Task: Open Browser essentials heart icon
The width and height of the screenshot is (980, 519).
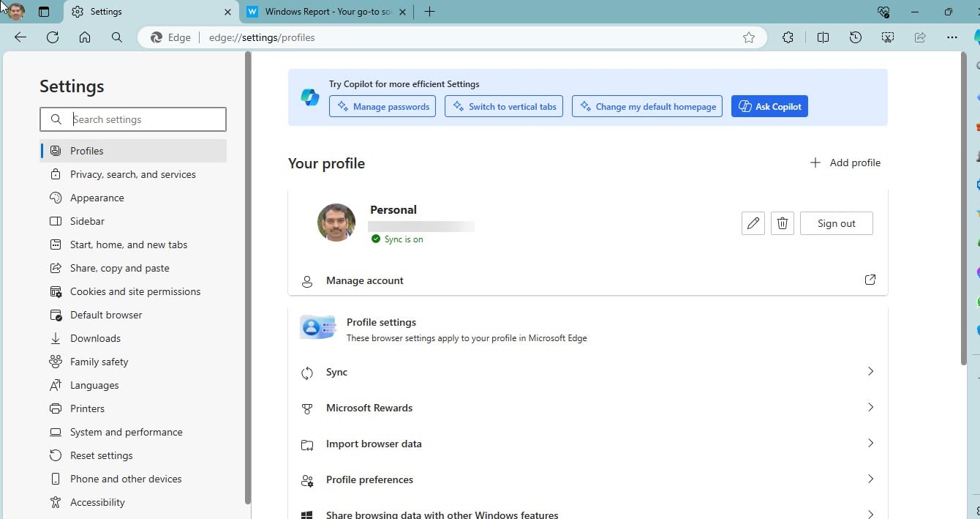Action: click(x=883, y=12)
